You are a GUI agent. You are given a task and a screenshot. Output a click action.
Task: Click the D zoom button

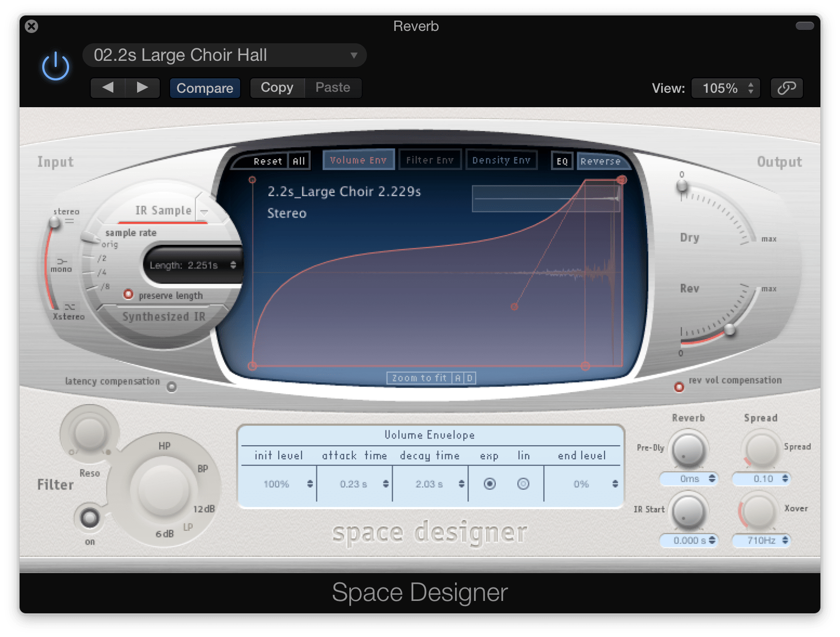[469, 378]
